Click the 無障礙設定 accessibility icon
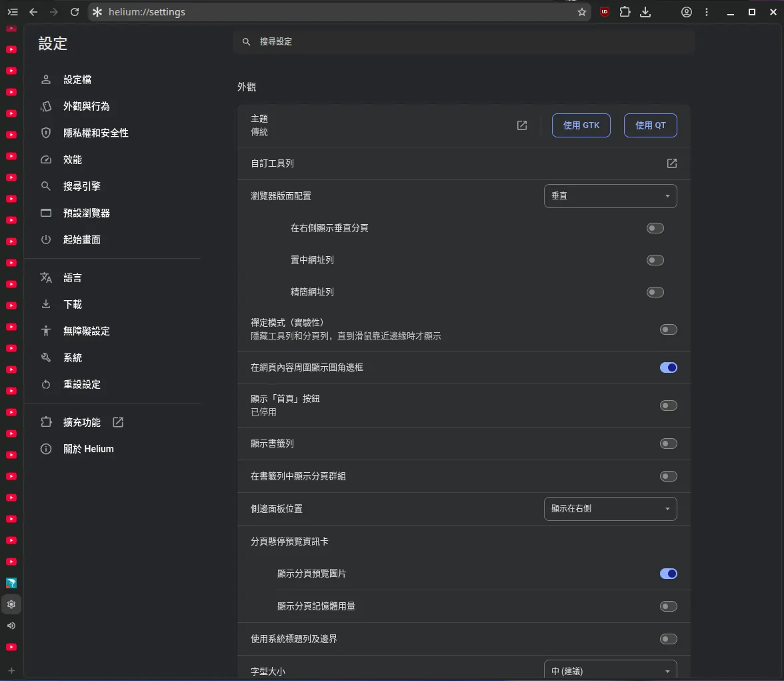 click(x=46, y=331)
